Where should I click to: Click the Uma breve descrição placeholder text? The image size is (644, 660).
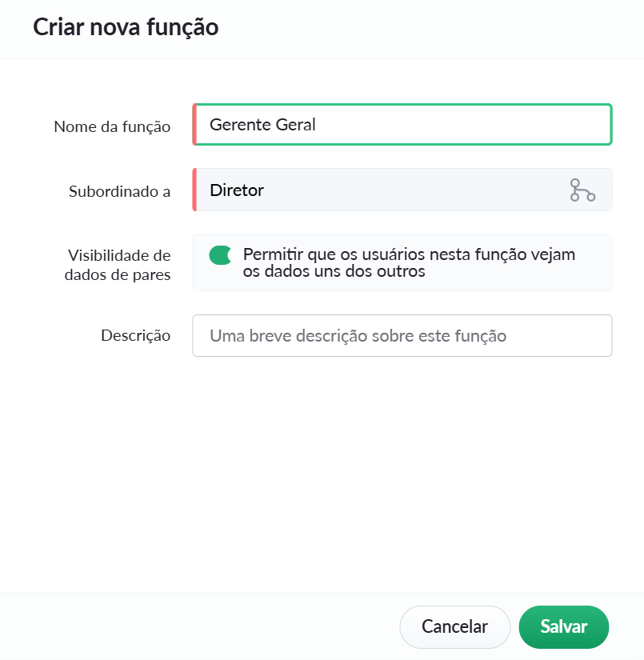pyautogui.click(x=358, y=336)
